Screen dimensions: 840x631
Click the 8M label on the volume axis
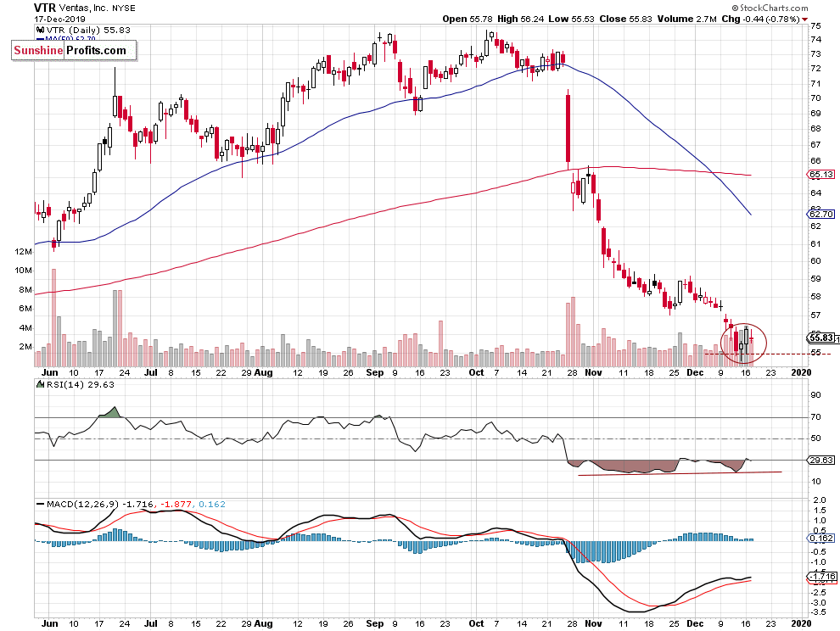pos(25,290)
